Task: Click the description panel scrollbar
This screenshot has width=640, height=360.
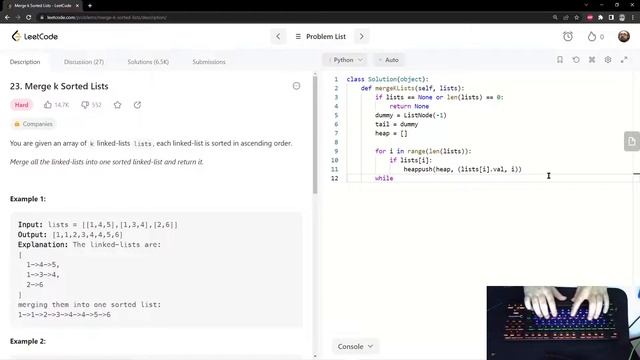Action: 315,135
